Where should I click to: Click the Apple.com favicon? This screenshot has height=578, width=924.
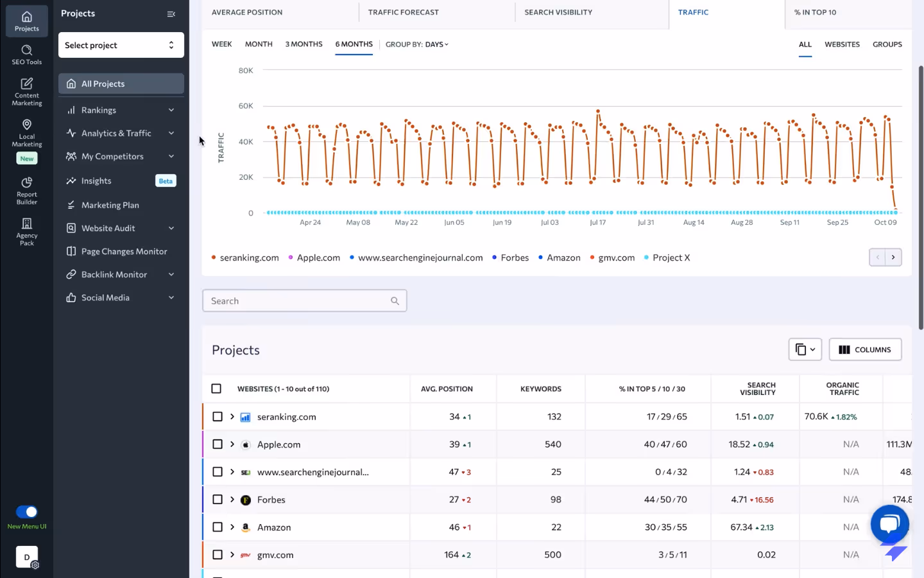245,444
